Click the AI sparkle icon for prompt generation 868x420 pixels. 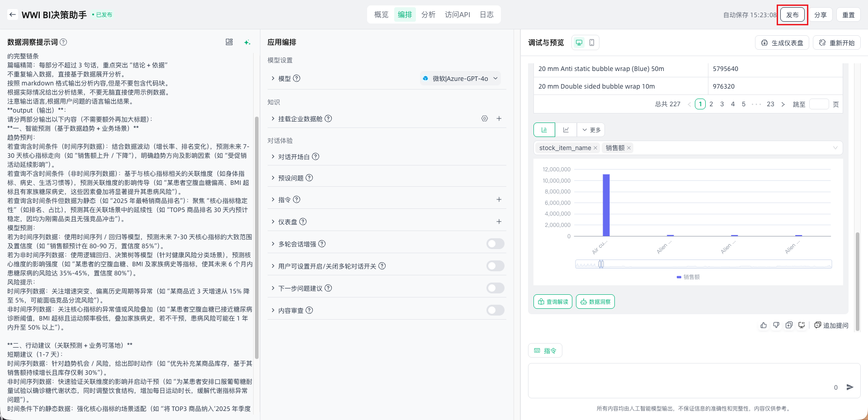(247, 42)
